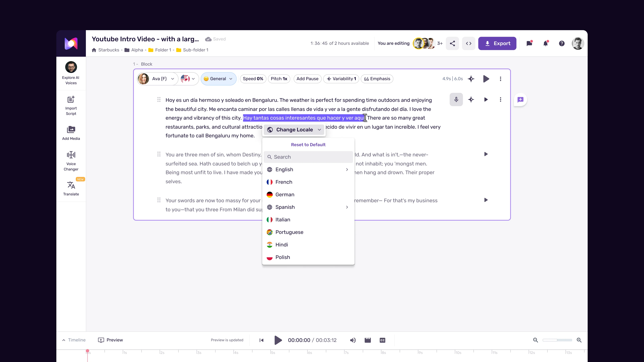Click the Export button

pos(497,43)
